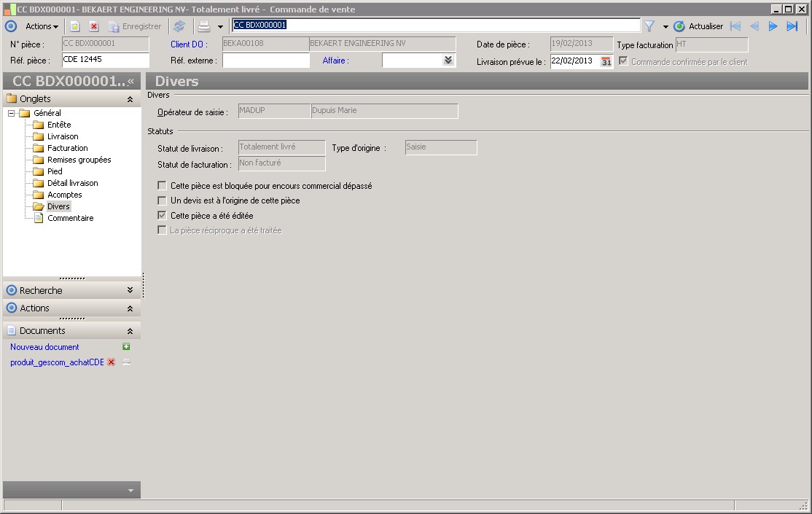Click the refresh arrows toolbar icon
Screen dimensions: 812x514
[179, 26]
